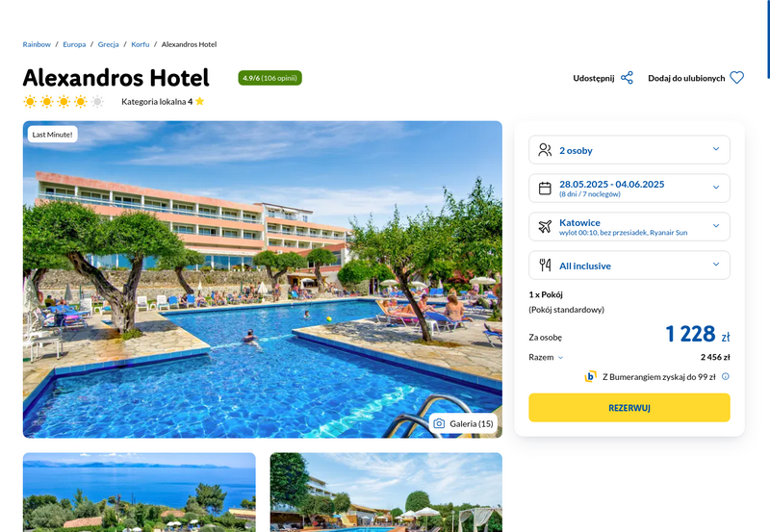The height and width of the screenshot is (532, 770).
Task: Click the airplane icon in the departure field
Action: [x=545, y=226]
